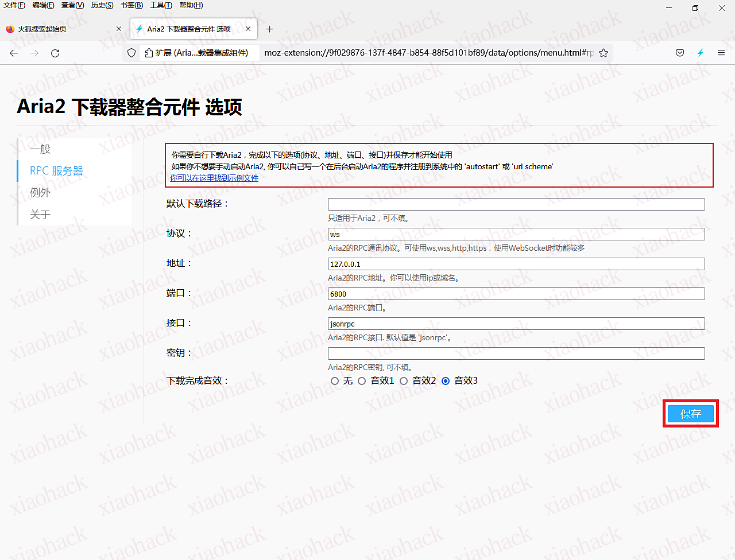The image size is (735, 560).
Task: Close the Aria2 options tab
Action: (248, 29)
